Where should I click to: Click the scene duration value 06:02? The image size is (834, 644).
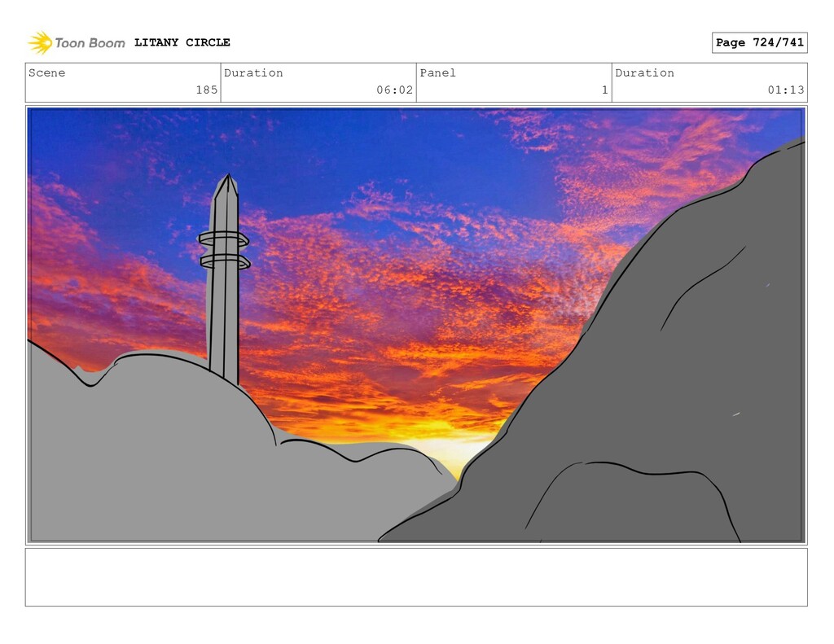[395, 90]
